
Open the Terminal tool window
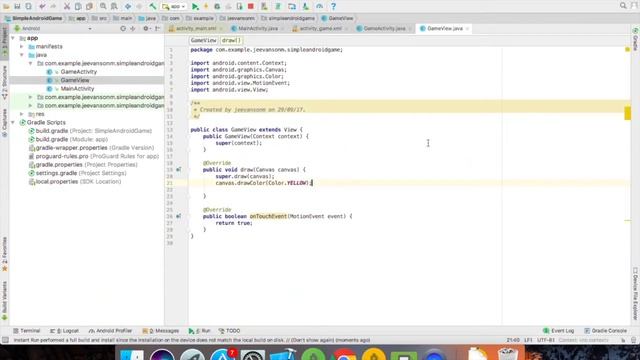(27, 331)
